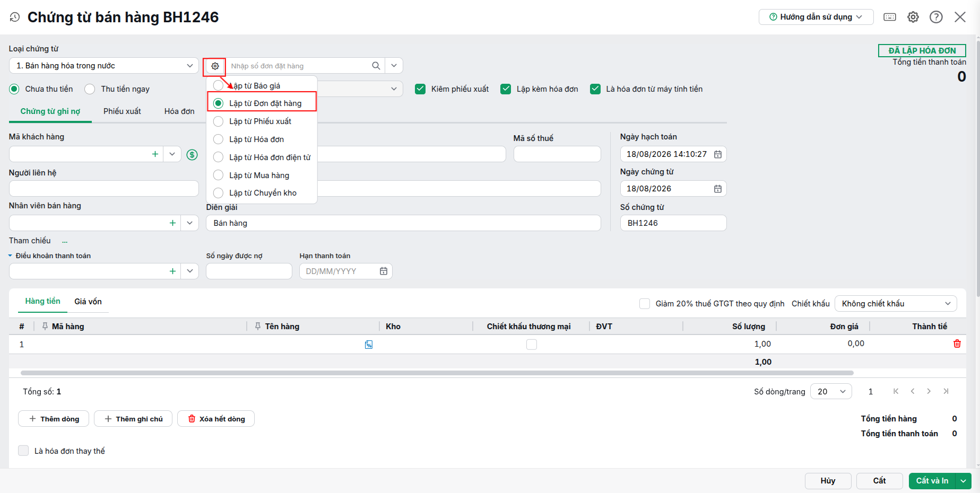
Task: Toggle Là hóa đơn từ máy tính tiền
Action: (x=595, y=89)
